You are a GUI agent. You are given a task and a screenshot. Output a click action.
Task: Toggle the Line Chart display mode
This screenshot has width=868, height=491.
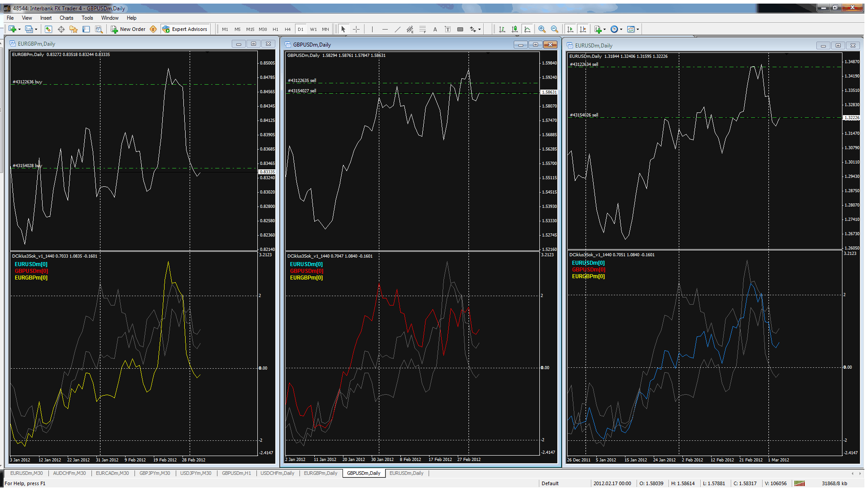[x=527, y=29]
